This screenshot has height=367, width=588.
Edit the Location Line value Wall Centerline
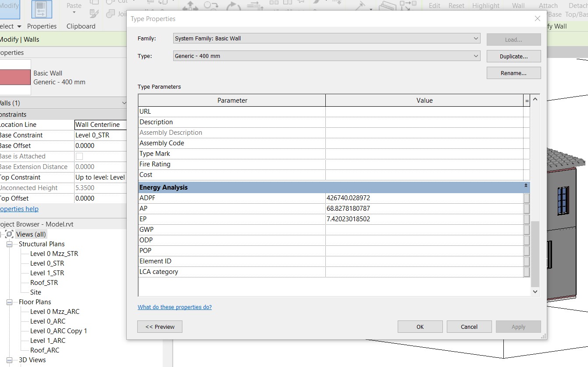tap(100, 125)
